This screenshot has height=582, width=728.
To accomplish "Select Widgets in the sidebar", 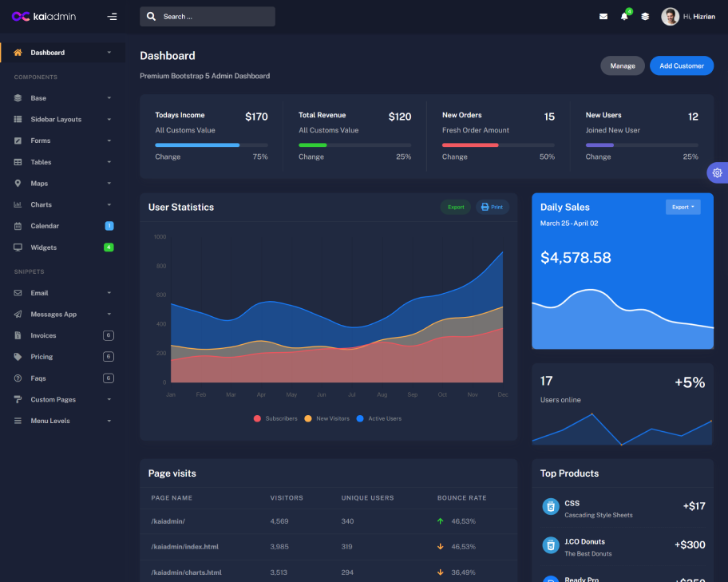I will tap(44, 247).
